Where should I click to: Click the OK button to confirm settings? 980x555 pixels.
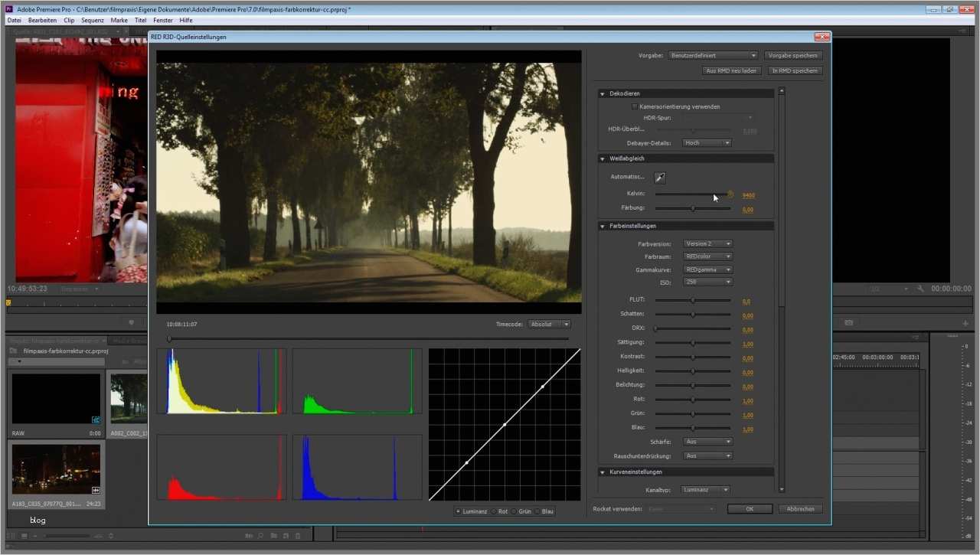click(x=750, y=508)
